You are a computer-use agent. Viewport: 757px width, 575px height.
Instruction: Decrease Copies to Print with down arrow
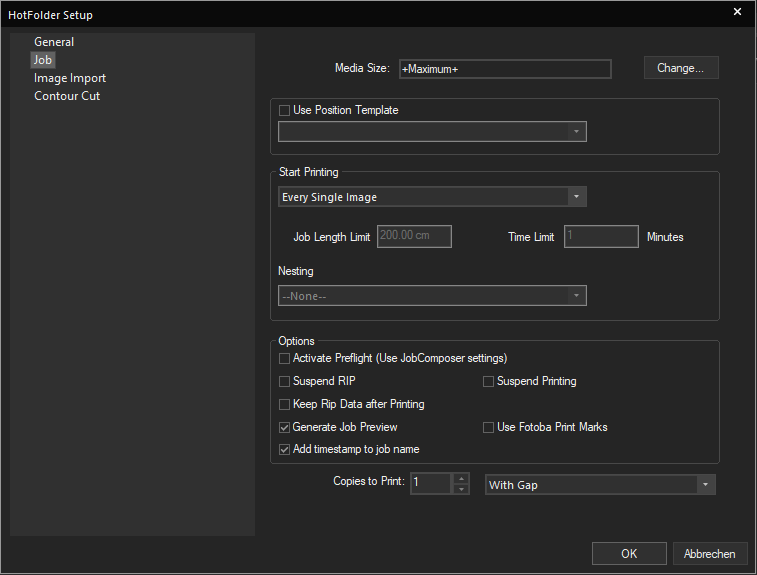click(x=461, y=489)
